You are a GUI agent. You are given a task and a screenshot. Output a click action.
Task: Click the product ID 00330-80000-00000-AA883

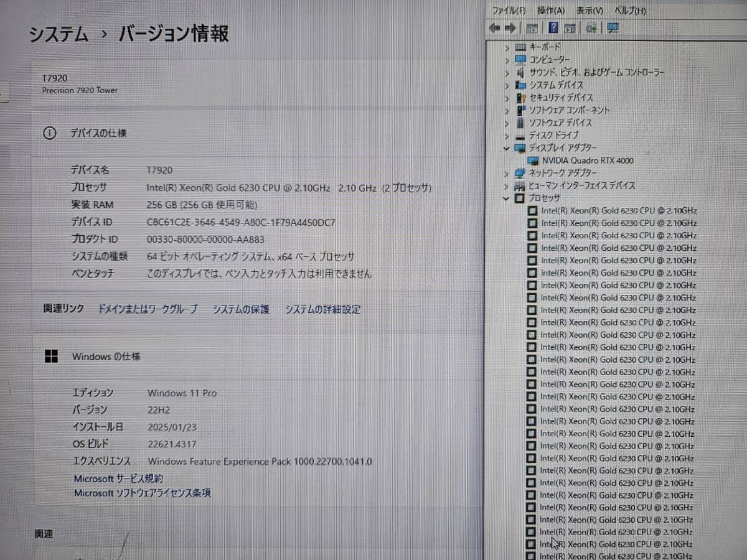205,240
